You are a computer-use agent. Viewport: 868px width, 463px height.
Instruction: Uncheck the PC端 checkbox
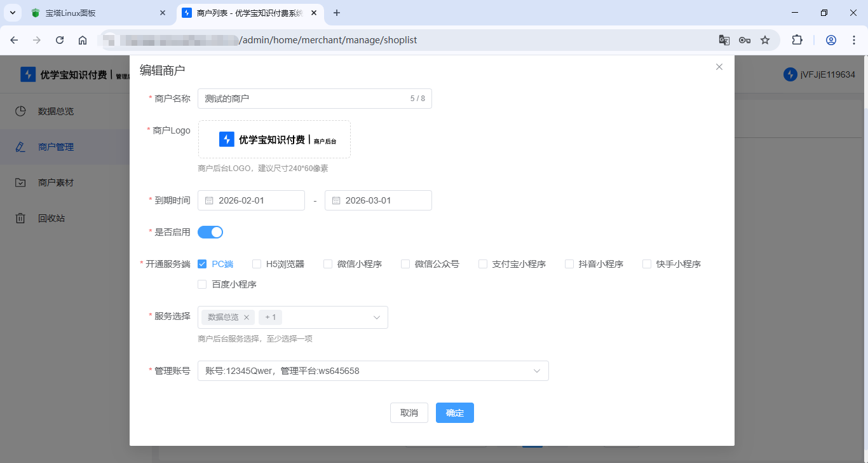202,263
